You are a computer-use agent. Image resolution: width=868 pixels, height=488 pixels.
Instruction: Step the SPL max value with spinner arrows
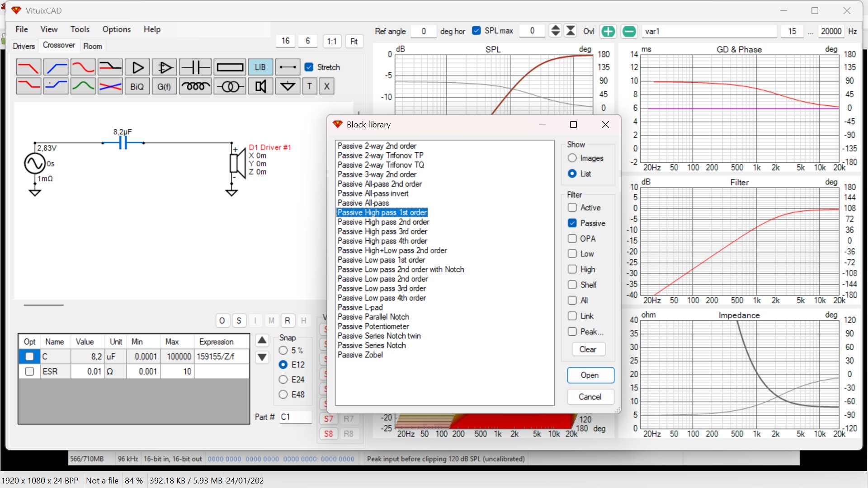click(x=556, y=31)
